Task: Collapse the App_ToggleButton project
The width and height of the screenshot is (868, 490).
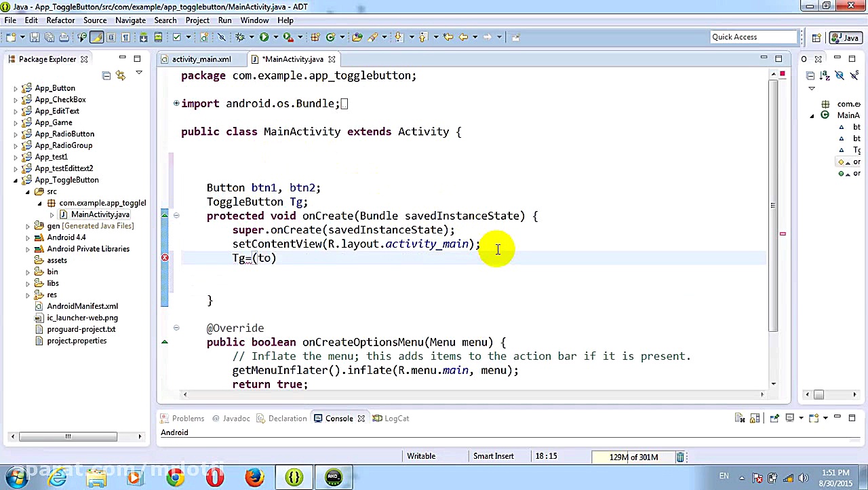Action: pos(16,181)
